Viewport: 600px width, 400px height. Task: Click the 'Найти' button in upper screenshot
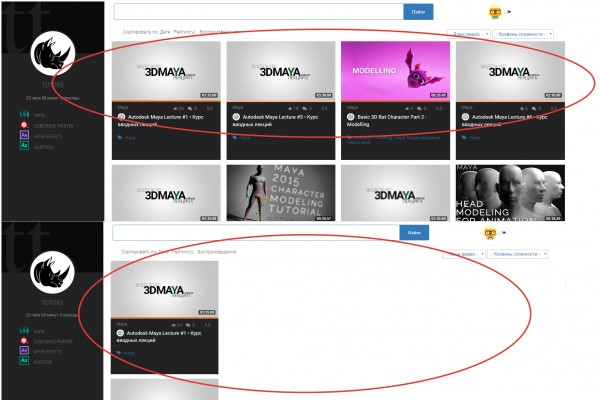418,12
